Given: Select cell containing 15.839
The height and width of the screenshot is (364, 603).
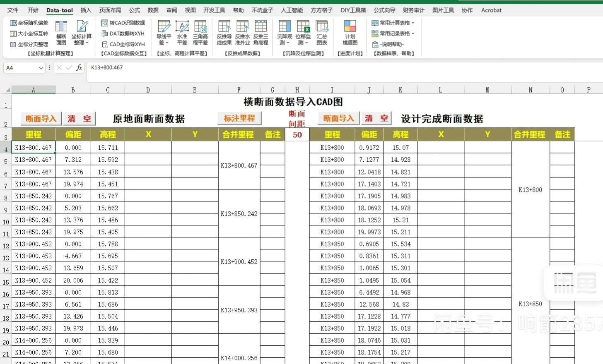Looking at the screenshot, I should point(108,340).
